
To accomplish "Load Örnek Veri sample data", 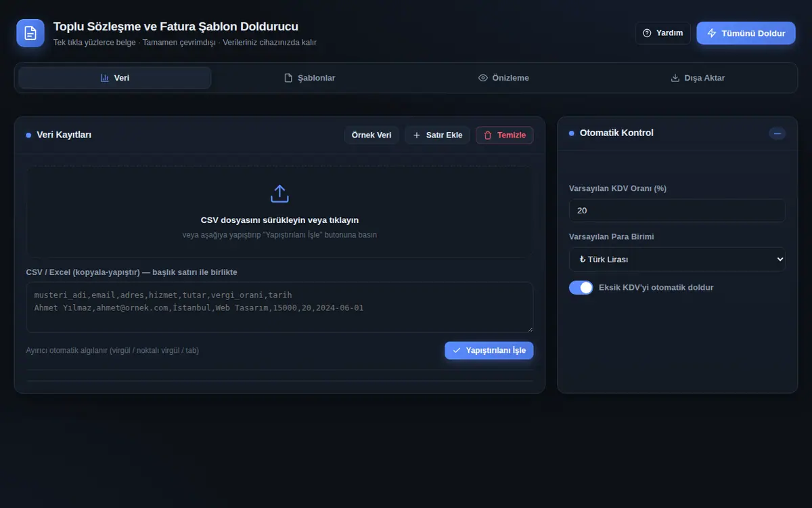I will (371, 135).
